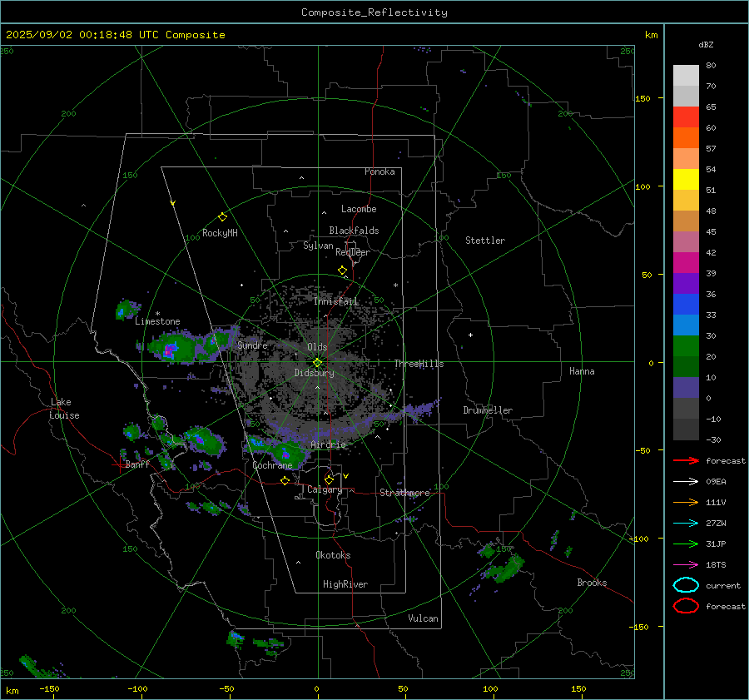Click the Composite_Reflectivity title
749x700 pixels.
374,12
